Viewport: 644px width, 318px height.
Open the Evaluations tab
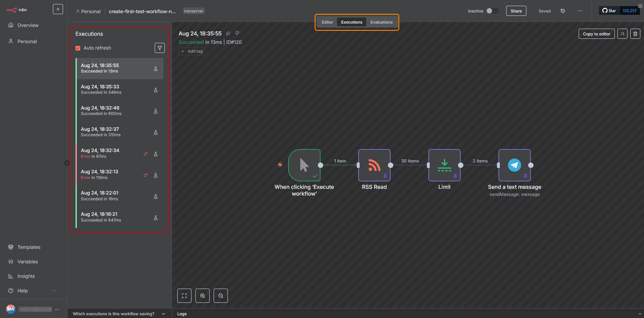381,22
